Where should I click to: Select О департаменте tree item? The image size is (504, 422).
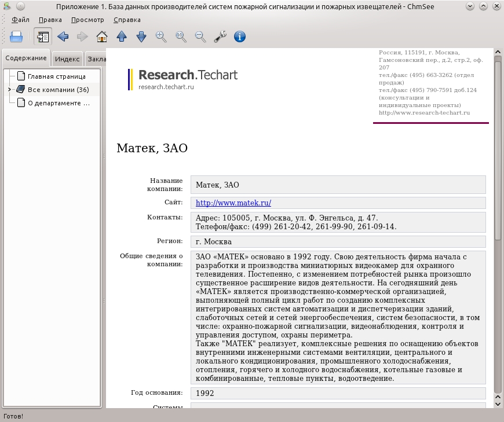[59, 103]
